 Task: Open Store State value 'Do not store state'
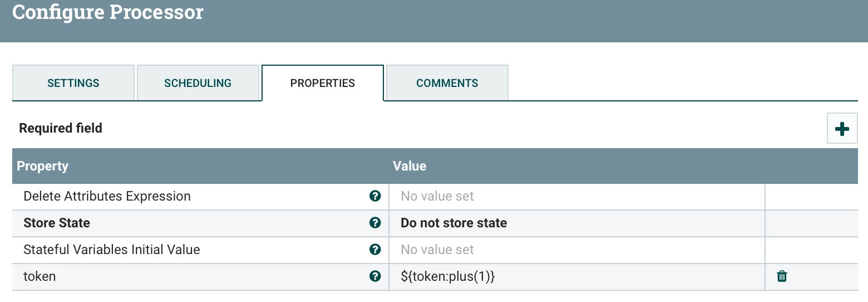(x=577, y=223)
